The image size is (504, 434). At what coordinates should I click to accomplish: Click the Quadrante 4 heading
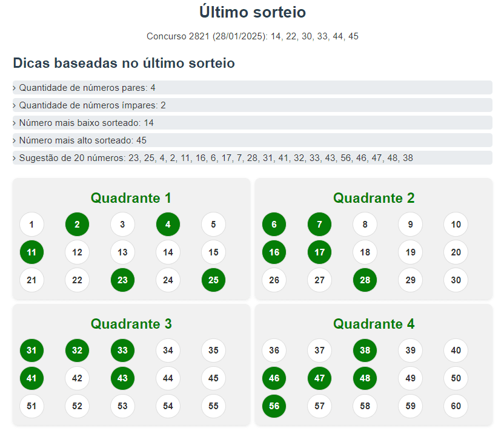tap(374, 324)
